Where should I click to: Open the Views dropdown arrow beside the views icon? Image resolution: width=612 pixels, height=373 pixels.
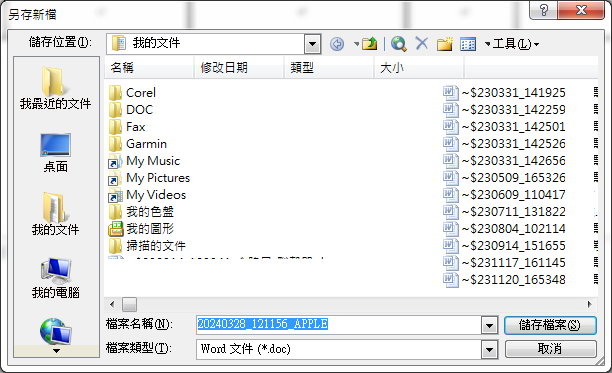[x=487, y=44]
